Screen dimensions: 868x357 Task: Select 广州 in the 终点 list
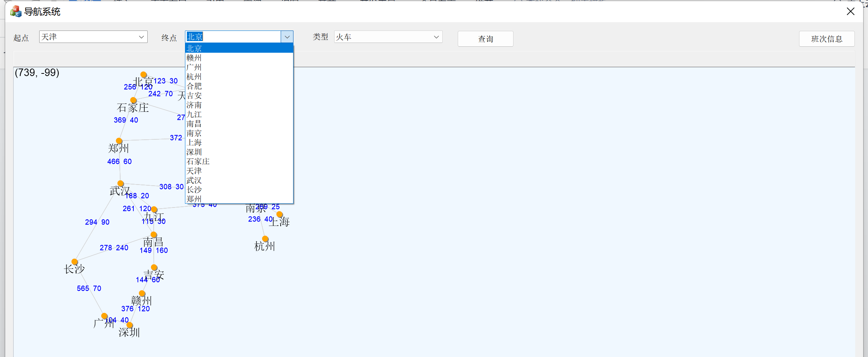(x=239, y=67)
